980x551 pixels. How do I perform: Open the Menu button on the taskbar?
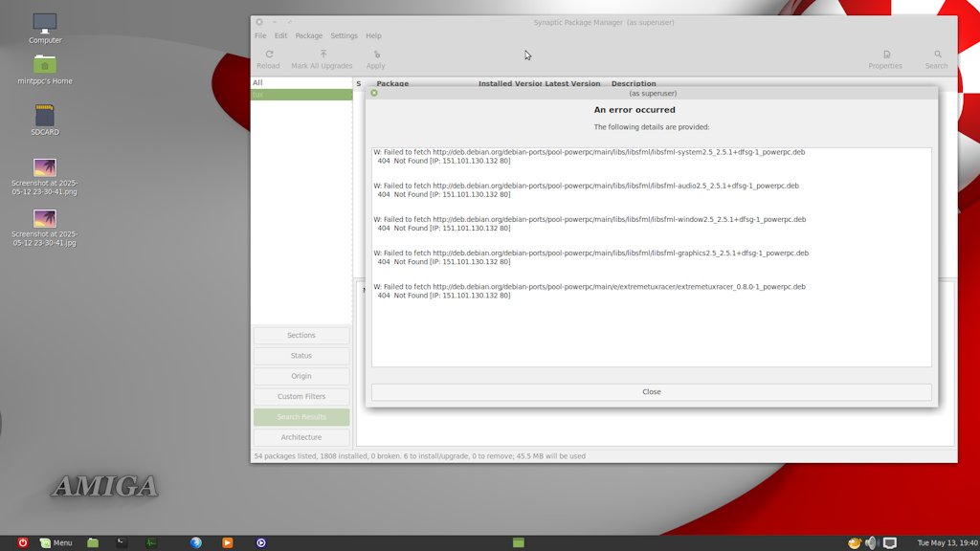56,542
